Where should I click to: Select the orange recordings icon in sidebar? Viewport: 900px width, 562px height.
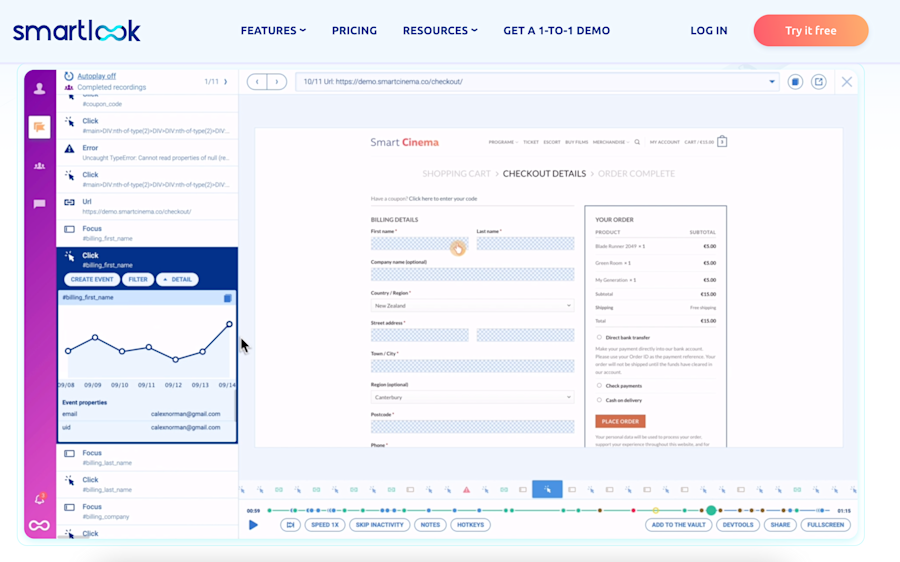click(39, 127)
